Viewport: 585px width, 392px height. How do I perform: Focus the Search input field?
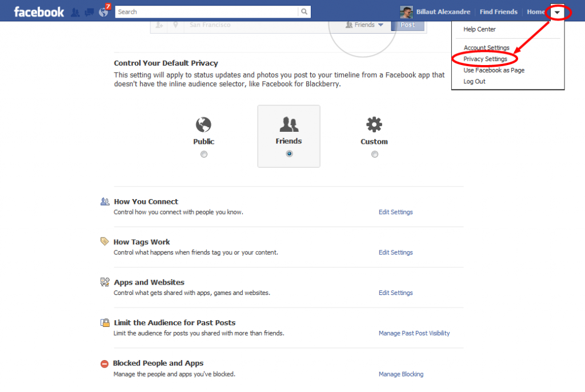pyautogui.click(x=207, y=11)
